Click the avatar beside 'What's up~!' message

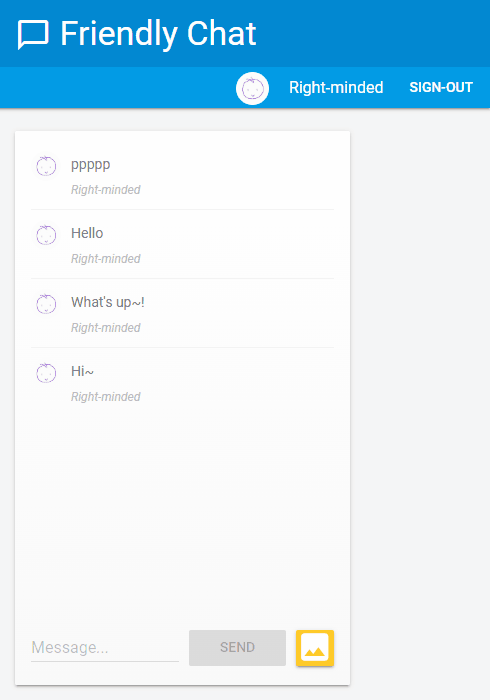[x=46, y=304]
